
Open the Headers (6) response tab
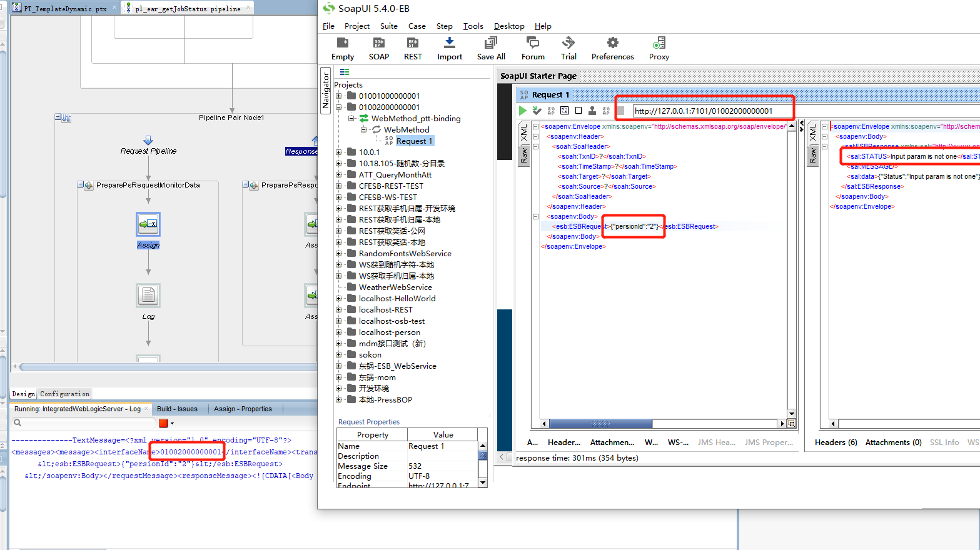[836, 442]
